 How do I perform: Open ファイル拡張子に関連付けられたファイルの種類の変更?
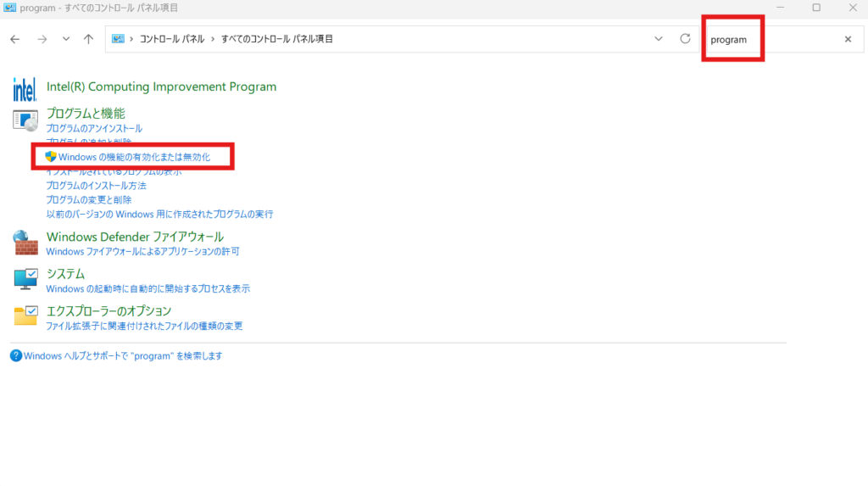pos(144,326)
